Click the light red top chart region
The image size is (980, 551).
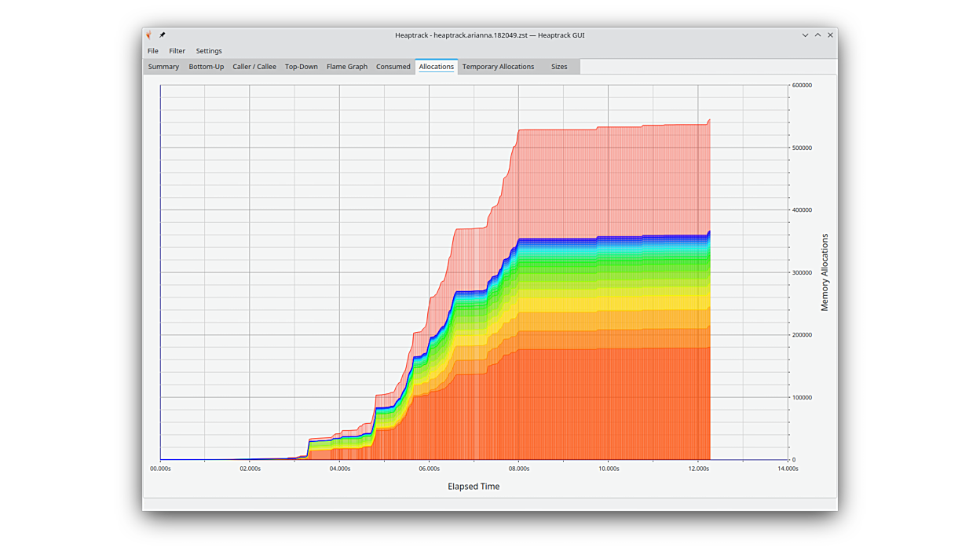pyautogui.click(x=612, y=181)
